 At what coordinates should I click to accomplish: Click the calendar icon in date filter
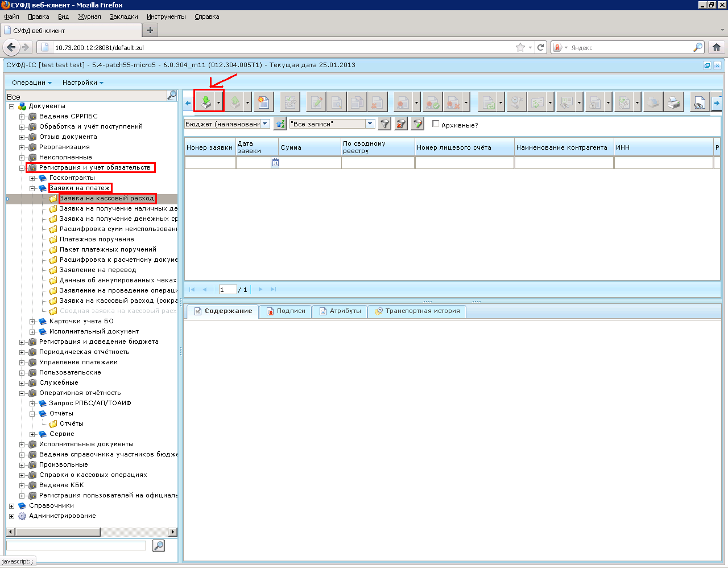[x=275, y=163]
